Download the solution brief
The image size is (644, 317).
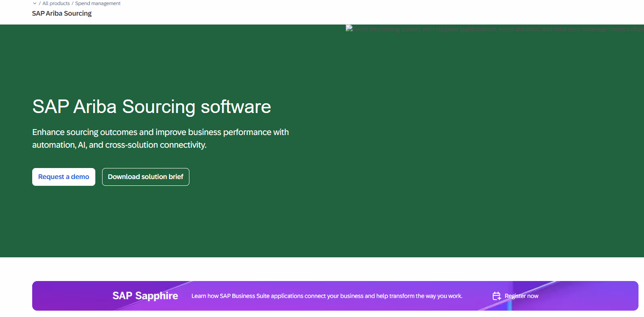(146, 177)
